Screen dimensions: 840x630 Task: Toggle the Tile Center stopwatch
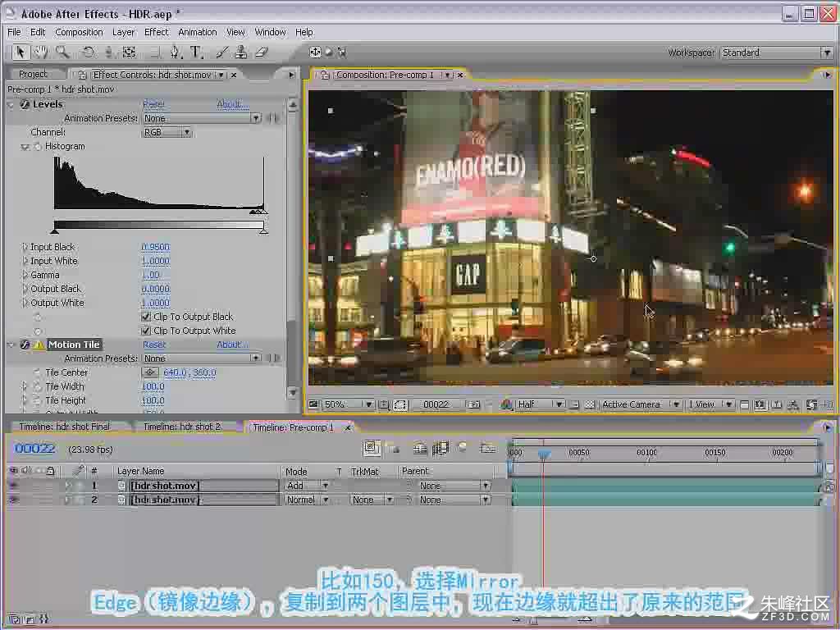coord(37,372)
